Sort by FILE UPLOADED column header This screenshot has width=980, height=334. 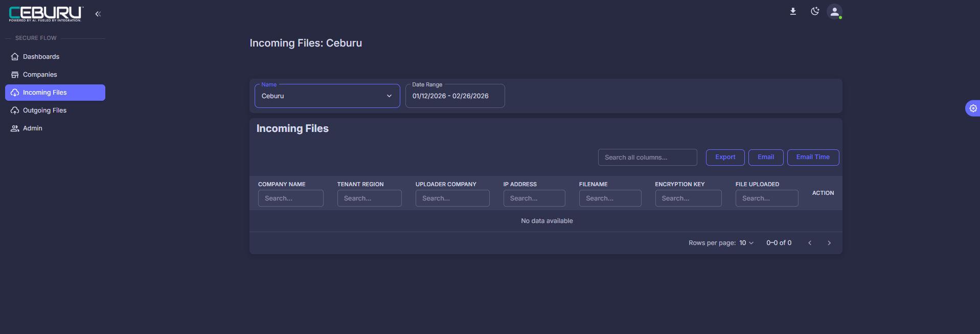tap(757, 184)
